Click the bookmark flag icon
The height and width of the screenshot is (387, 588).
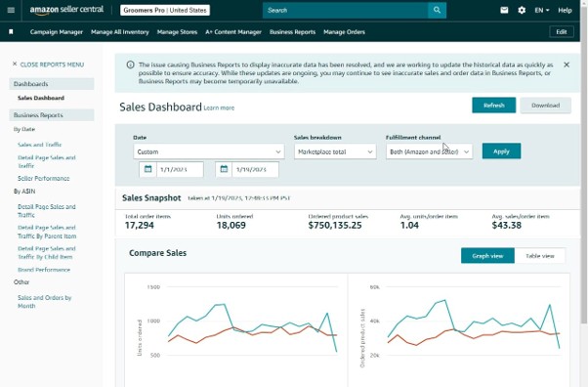[x=11, y=32]
